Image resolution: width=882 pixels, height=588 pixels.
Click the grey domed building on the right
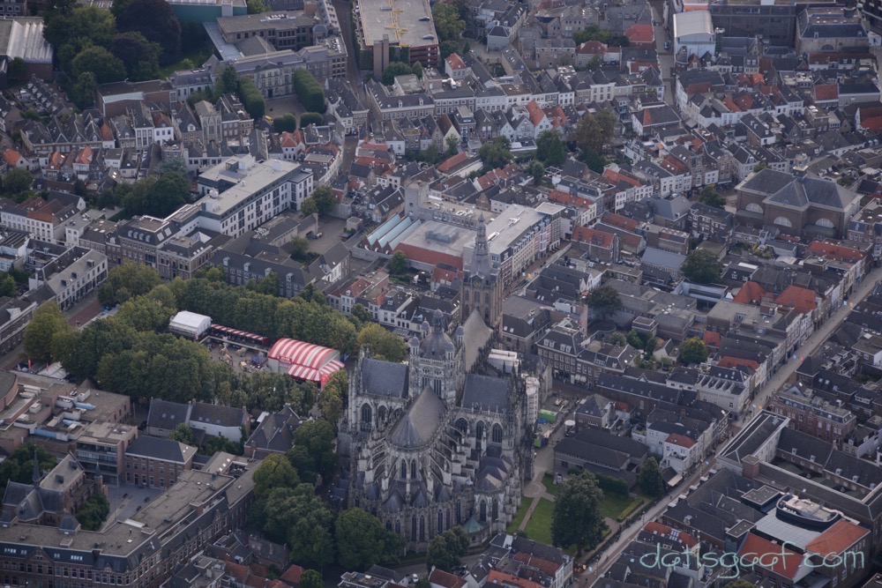796,201
